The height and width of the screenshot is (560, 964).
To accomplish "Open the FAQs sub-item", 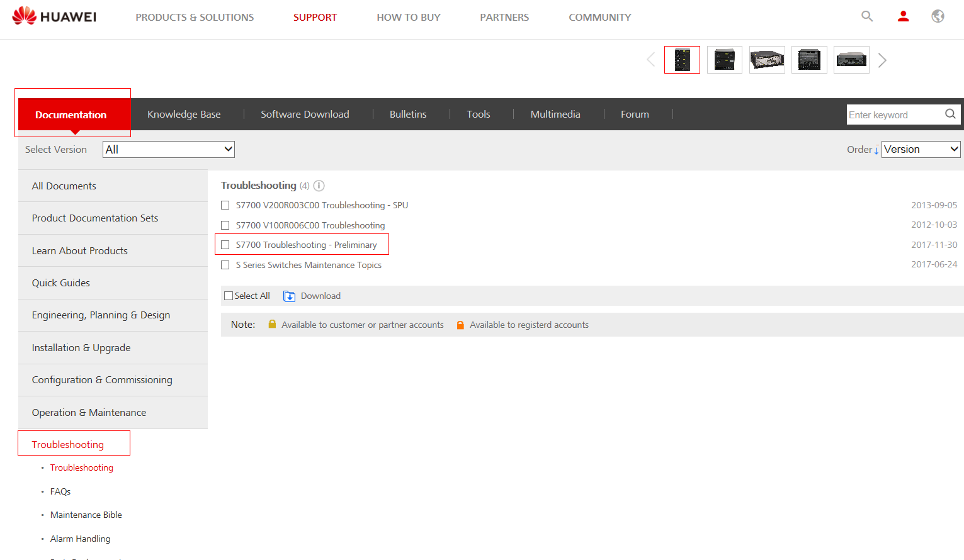I will pos(60,491).
